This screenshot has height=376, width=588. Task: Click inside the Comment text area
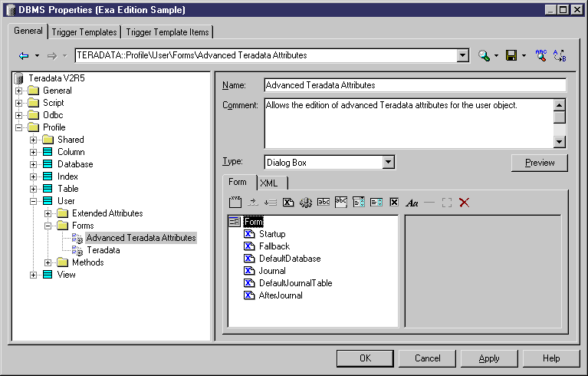pyautogui.click(x=409, y=124)
